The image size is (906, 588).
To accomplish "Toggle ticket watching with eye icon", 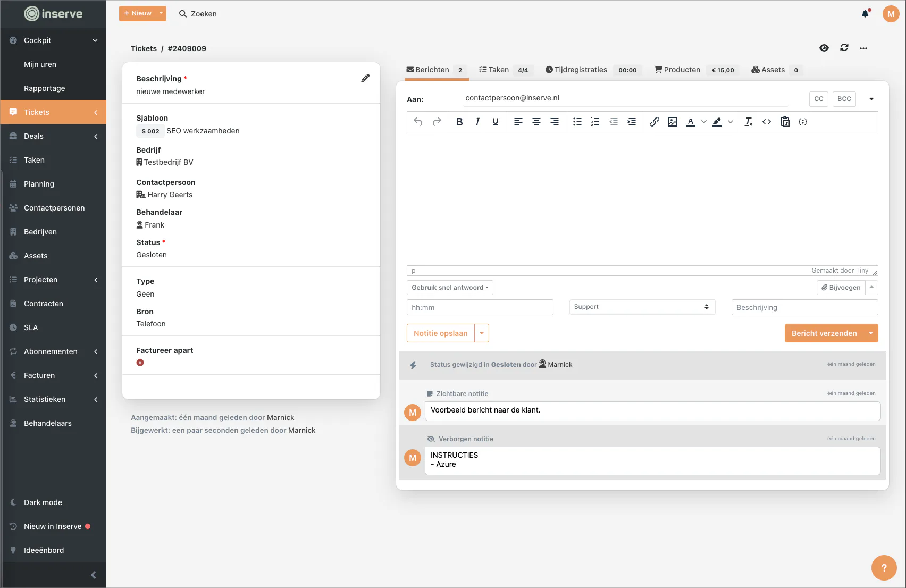I will pyautogui.click(x=824, y=48).
